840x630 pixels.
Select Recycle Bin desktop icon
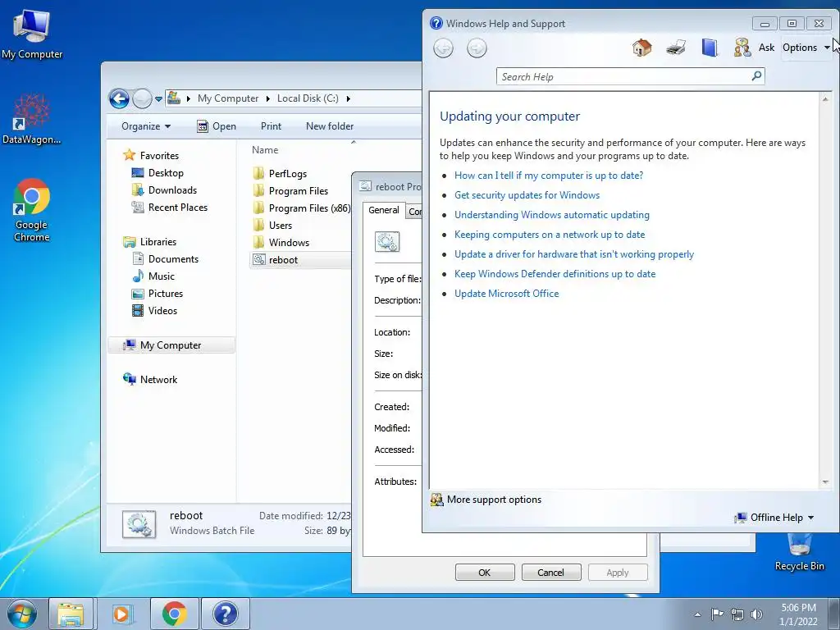click(799, 552)
